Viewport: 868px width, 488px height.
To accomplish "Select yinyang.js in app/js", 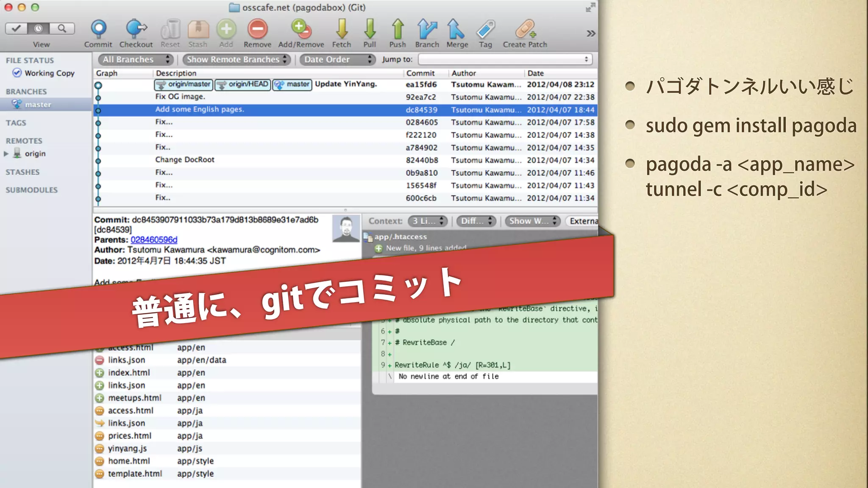I will point(227,449).
